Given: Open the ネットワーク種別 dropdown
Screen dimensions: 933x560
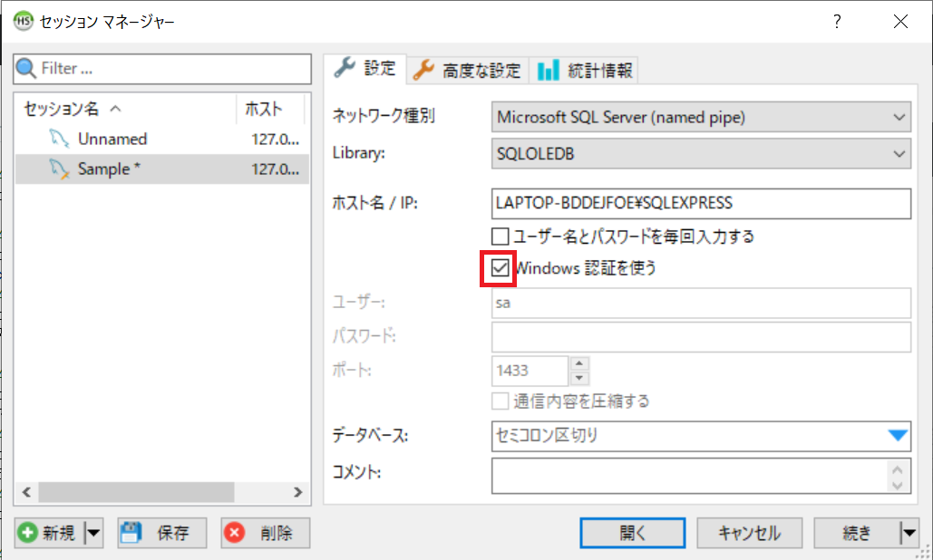Looking at the screenshot, I should [701, 117].
